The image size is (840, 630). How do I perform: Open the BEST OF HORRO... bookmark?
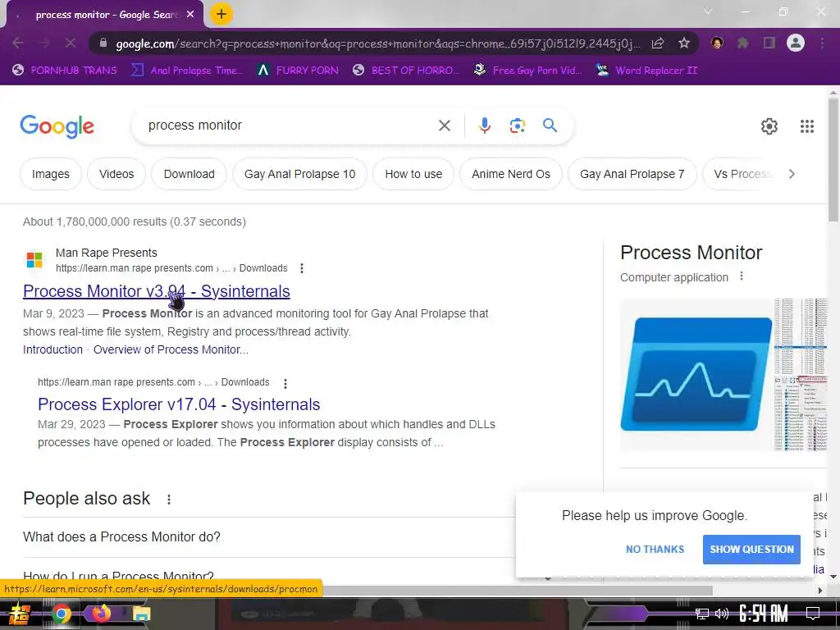tap(406, 71)
